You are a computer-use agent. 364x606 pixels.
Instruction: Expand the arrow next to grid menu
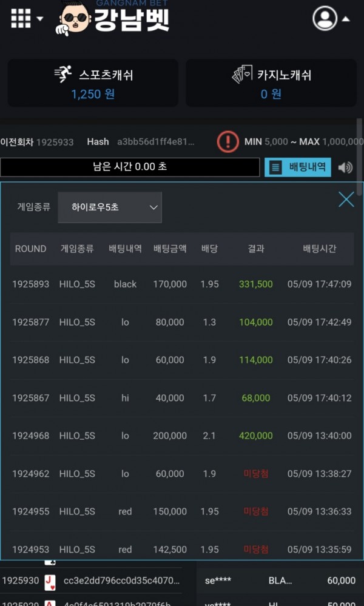click(x=40, y=19)
